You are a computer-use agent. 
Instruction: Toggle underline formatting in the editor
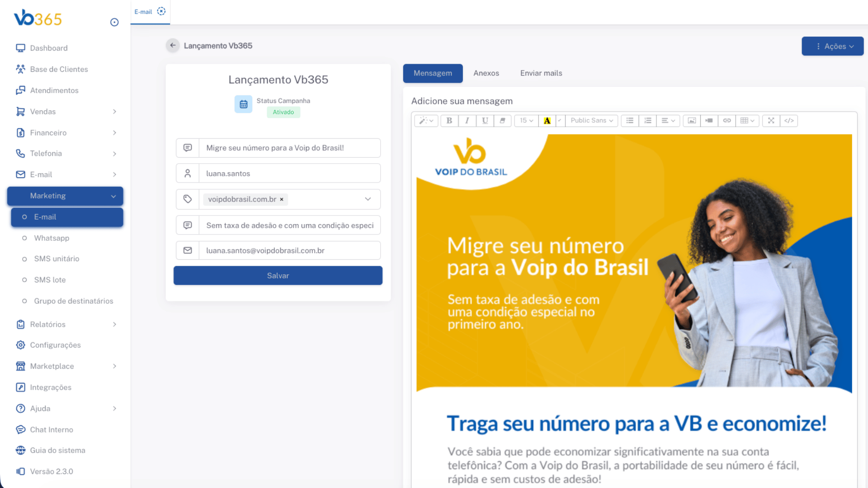(x=485, y=121)
